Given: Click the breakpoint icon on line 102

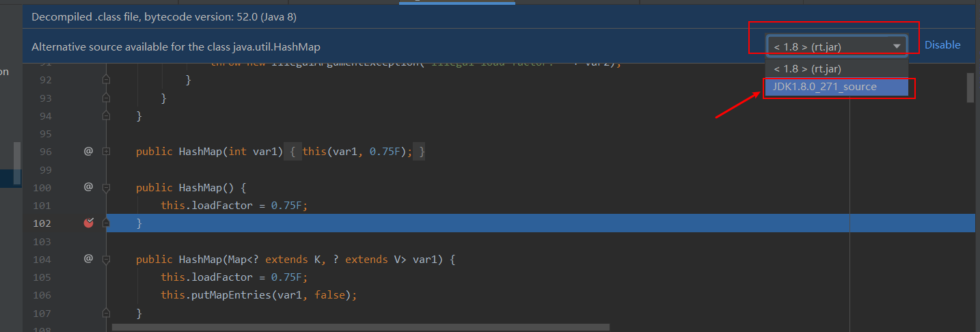Looking at the screenshot, I should (x=88, y=223).
